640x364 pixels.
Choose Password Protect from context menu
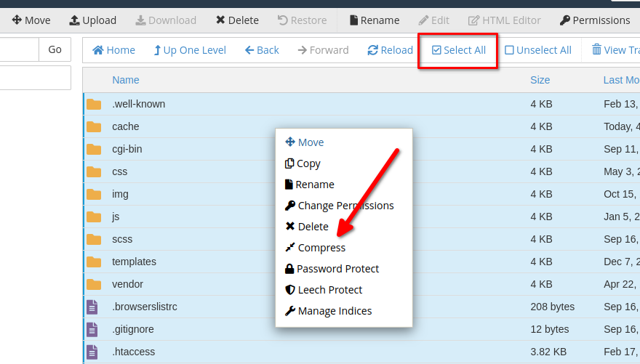(337, 269)
